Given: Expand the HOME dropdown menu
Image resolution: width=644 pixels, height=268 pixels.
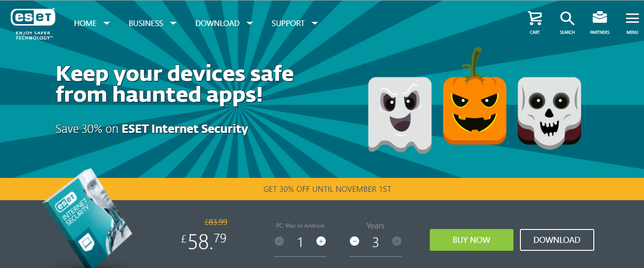Looking at the screenshot, I should [x=92, y=23].
